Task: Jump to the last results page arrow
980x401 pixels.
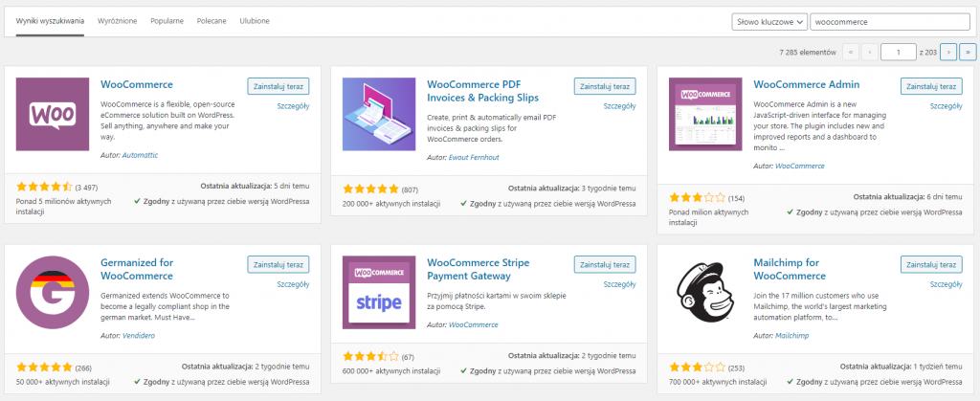Action: point(969,53)
